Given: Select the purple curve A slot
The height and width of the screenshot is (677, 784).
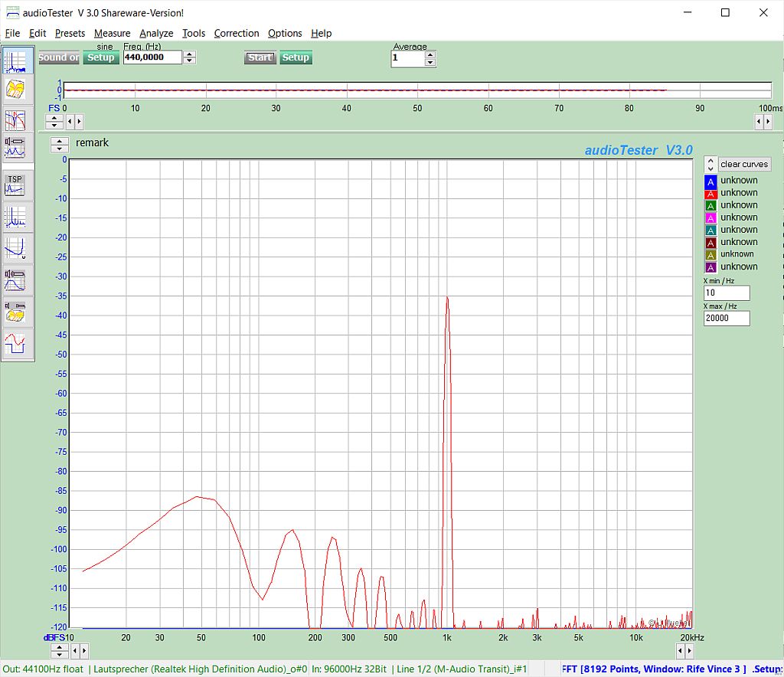Looking at the screenshot, I should 710,267.
